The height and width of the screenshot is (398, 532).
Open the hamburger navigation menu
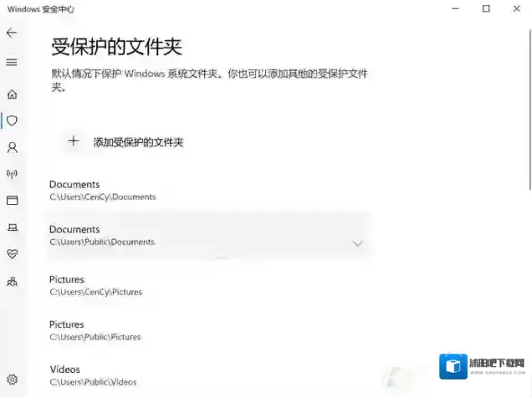[x=12, y=63]
